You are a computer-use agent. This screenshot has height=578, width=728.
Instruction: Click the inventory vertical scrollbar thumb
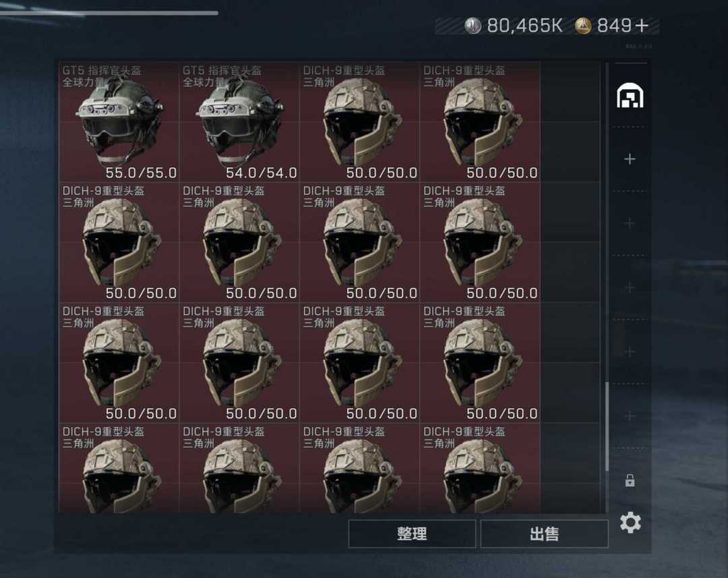tap(607, 426)
